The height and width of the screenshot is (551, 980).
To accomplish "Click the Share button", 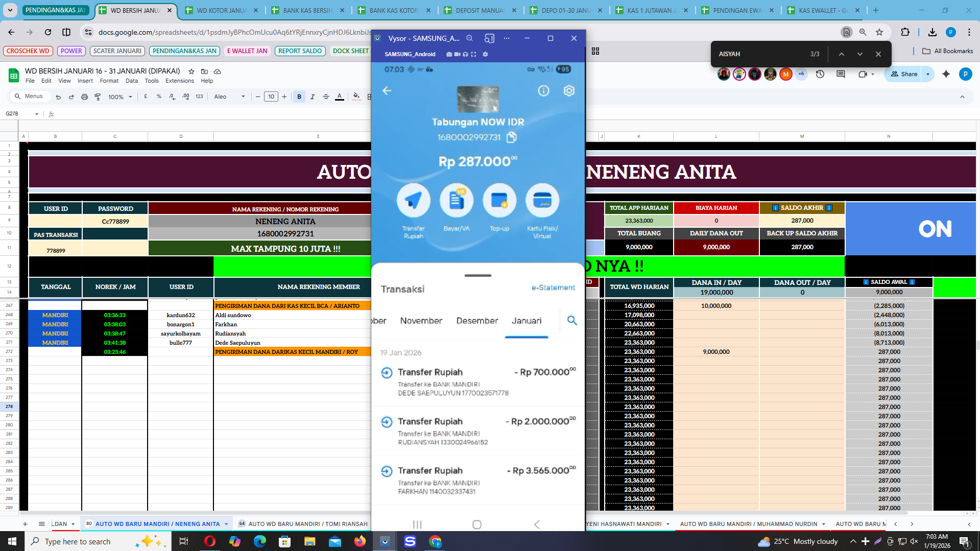I will 904,74.
